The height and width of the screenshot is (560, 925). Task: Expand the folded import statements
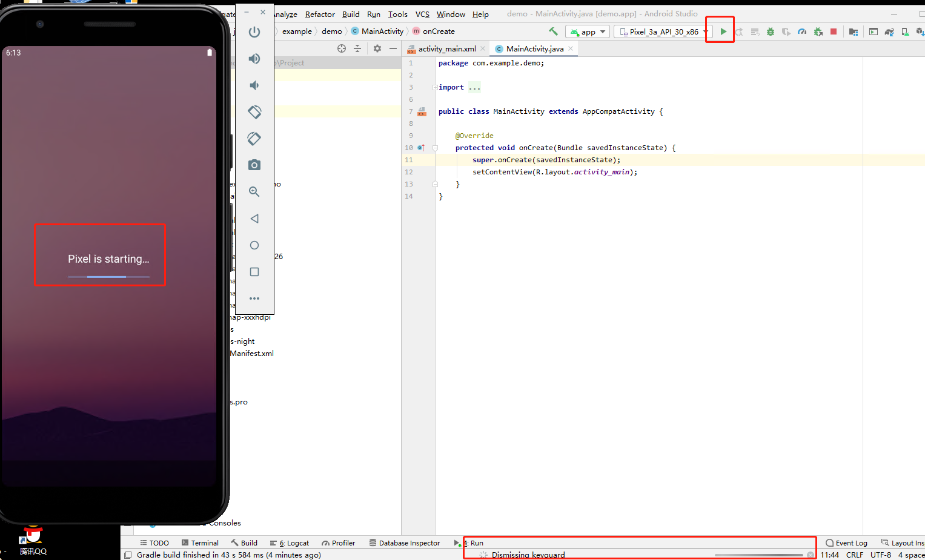pos(435,87)
